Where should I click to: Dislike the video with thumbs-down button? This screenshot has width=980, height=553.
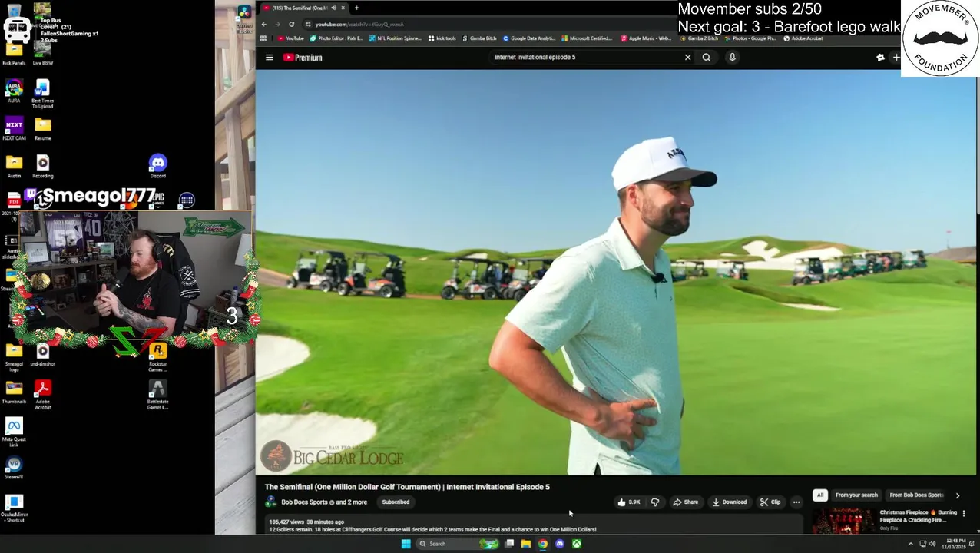(x=655, y=502)
